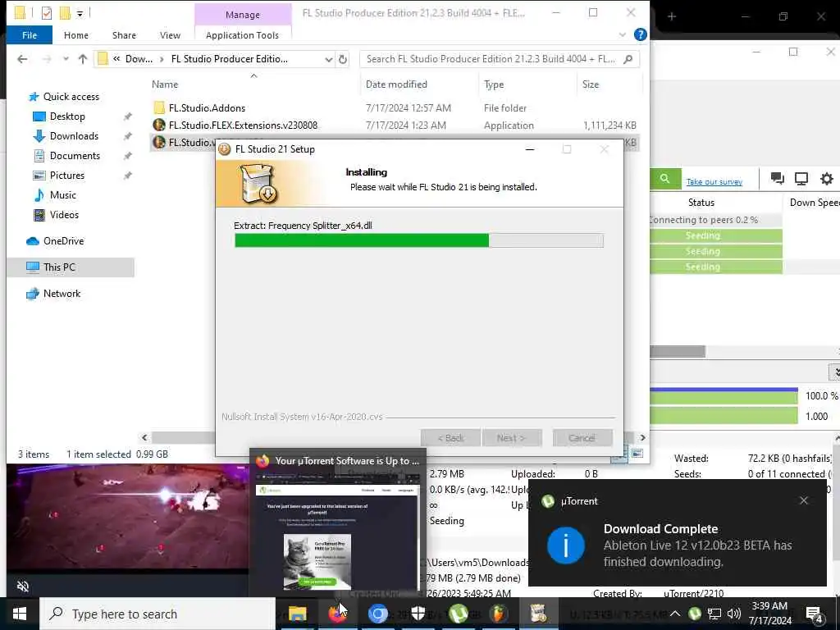Image resolution: width=840 pixels, height=630 pixels.
Task: Open the Explorer Help icon
Action: (640, 34)
